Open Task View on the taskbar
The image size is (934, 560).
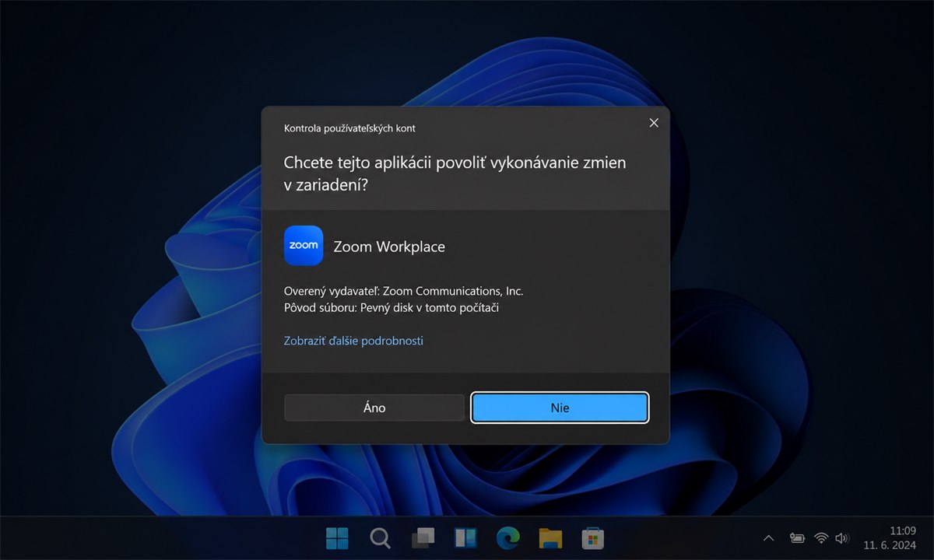(423, 537)
